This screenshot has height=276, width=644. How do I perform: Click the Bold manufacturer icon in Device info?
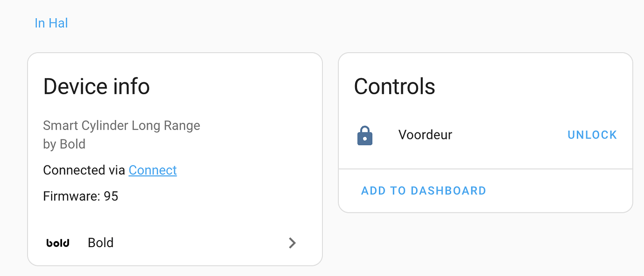pyautogui.click(x=58, y=242)
